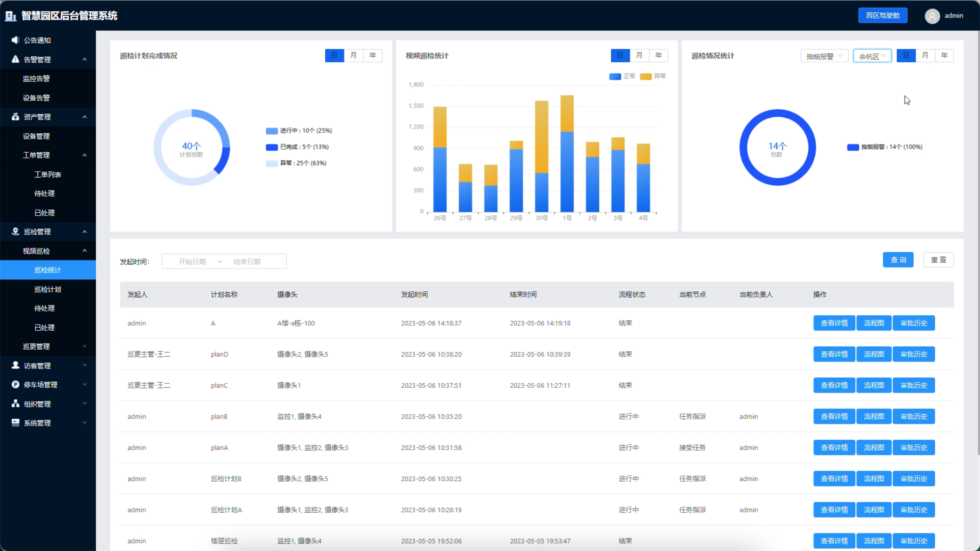Screen dimensions: 980x551
Task: Click the organization management hierarchy icon
Action: point(15,404)
